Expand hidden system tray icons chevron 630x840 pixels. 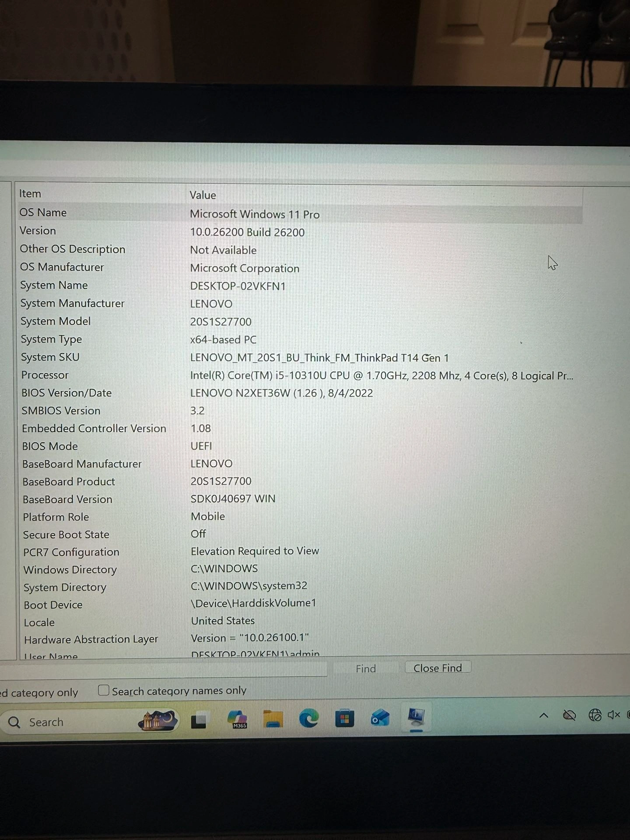pyautogui.click(x=544, y=716)
